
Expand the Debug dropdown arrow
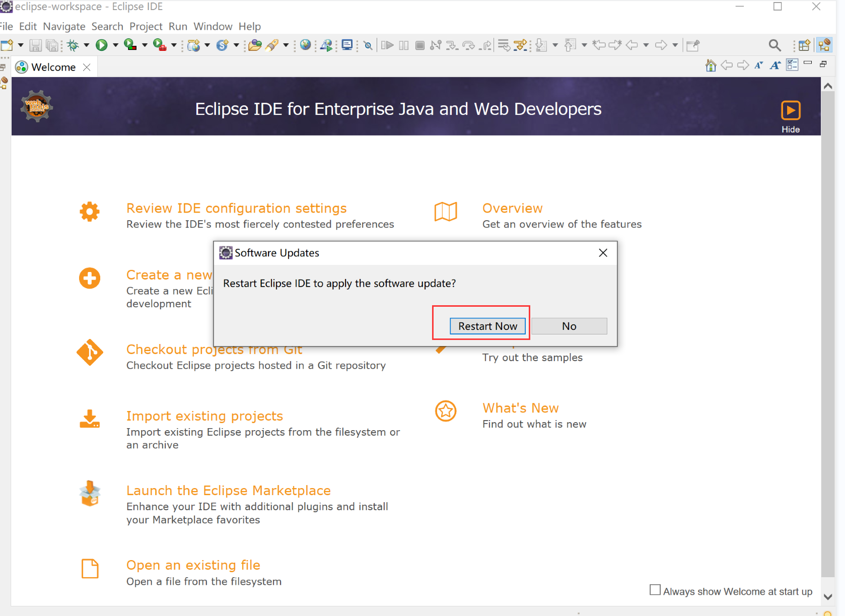tap(87, 45)
